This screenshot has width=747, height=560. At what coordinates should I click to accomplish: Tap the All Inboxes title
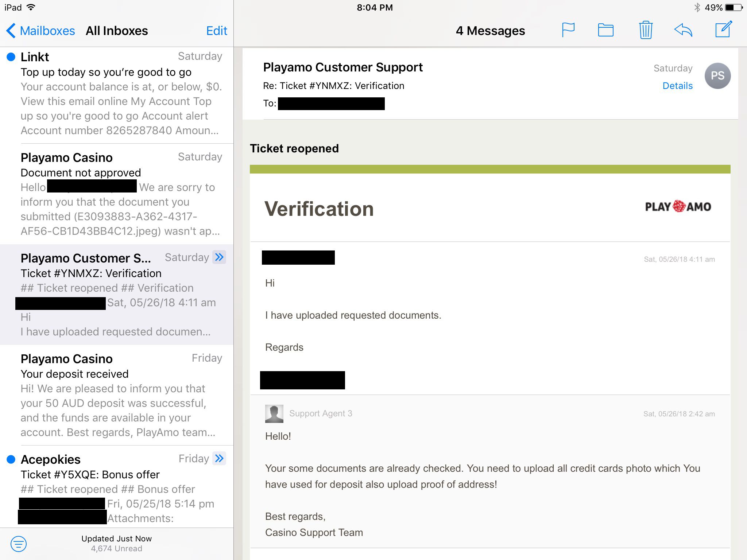pos(117,31)
